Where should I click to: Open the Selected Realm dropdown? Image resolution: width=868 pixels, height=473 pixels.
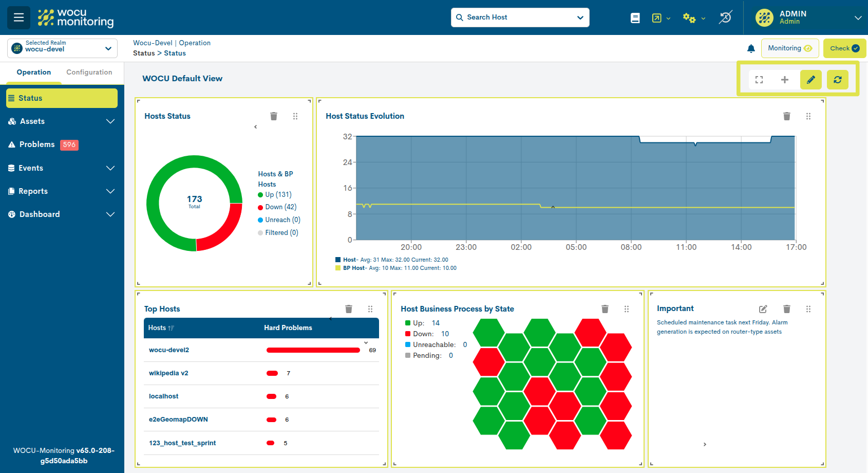pyautogui.click(x=62, y=48)
